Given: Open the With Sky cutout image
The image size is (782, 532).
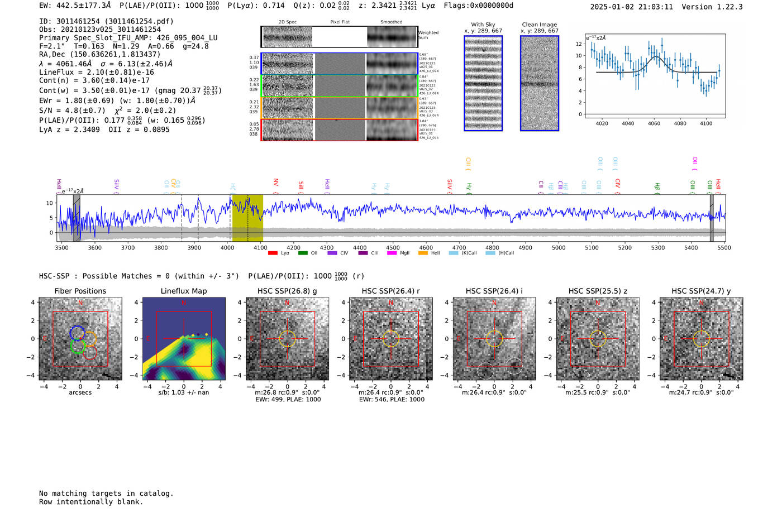Looking at the screenshot, I should [483, 83].
